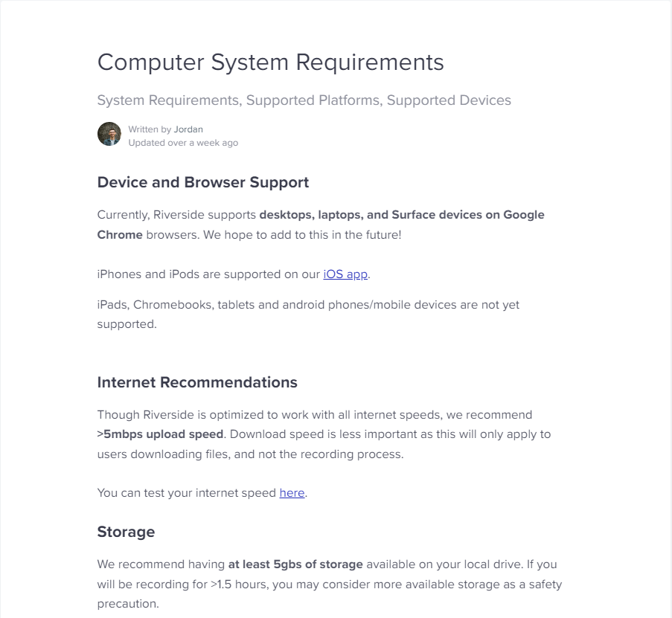
Task: Click the bold '>5mbps upload speed' text
Action: pyautogui.click(x=160, y=434)
